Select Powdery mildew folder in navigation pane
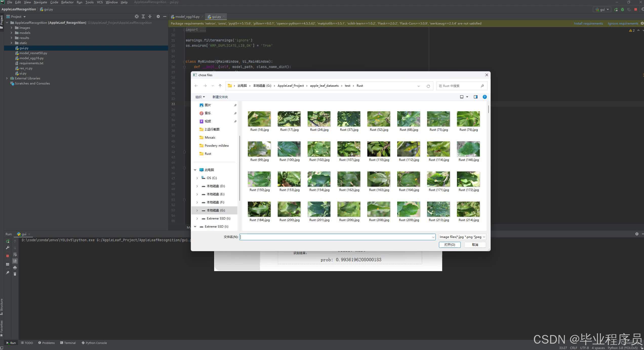 (217, 146)
